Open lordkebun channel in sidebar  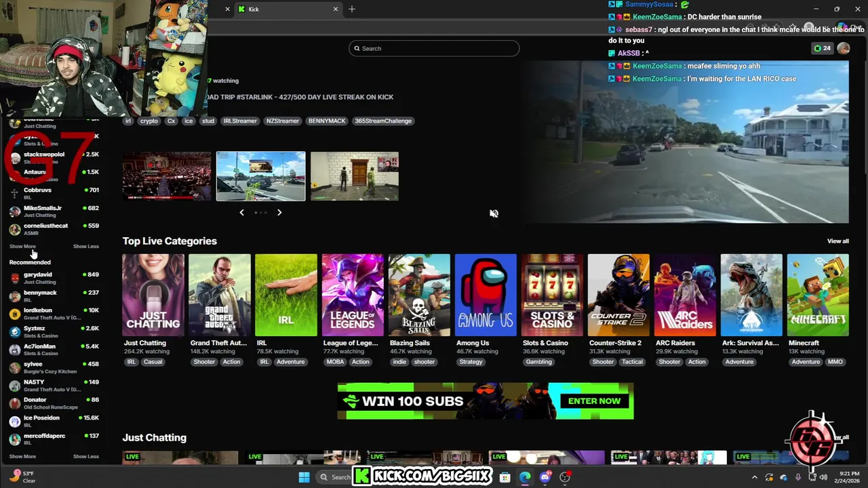[x=54, y=314]
